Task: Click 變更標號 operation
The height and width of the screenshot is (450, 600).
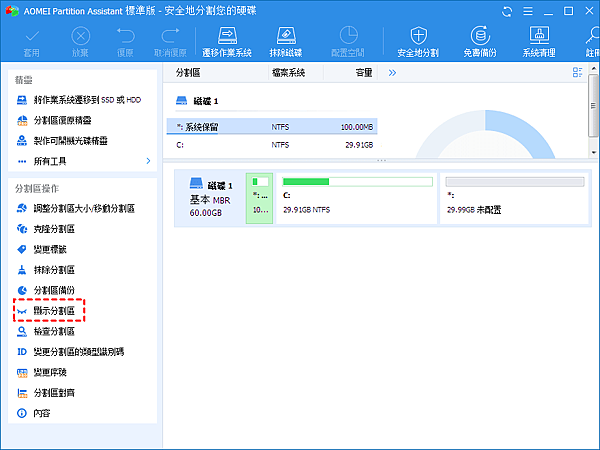Action: point(42,249)
